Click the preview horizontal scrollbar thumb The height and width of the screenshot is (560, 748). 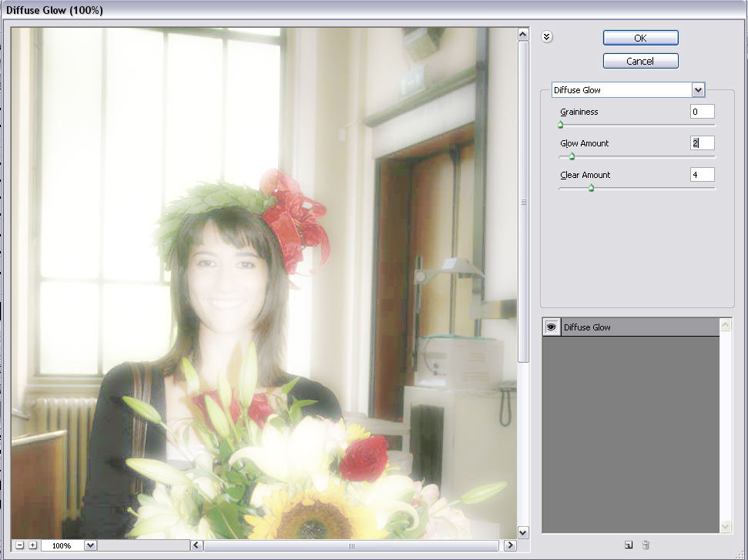click(351, 545)
